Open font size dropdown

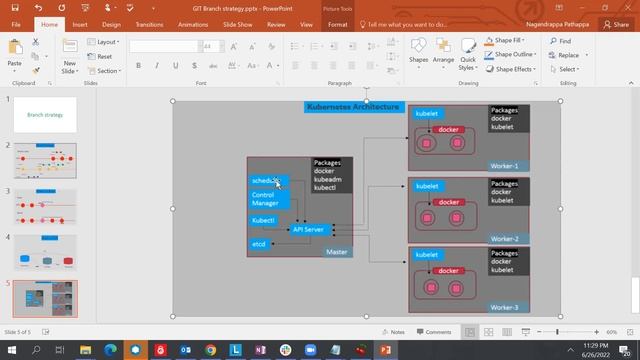coord(222,47)
